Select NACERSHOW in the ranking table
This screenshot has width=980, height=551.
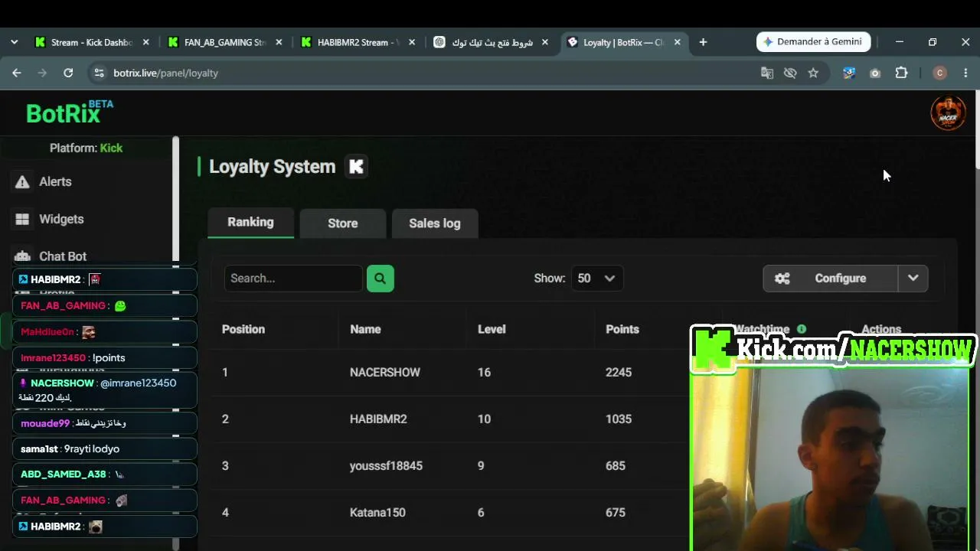pos(385,373)
